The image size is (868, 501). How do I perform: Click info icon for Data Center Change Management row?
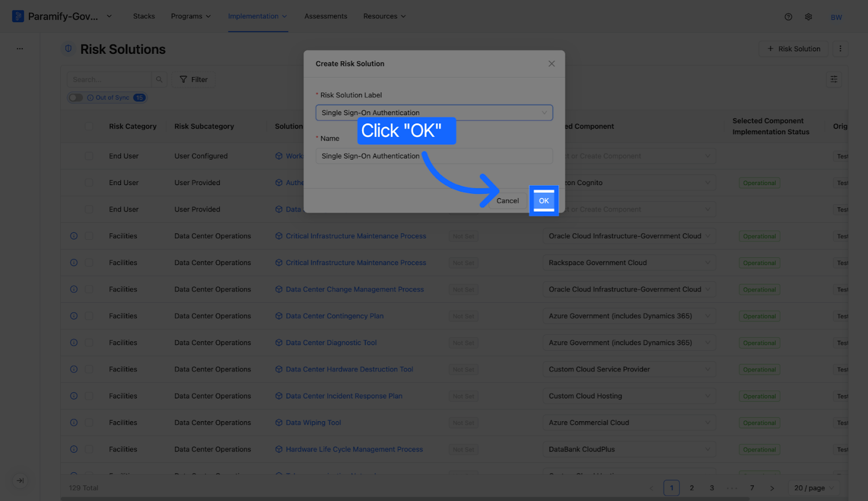tap(74, 289)
